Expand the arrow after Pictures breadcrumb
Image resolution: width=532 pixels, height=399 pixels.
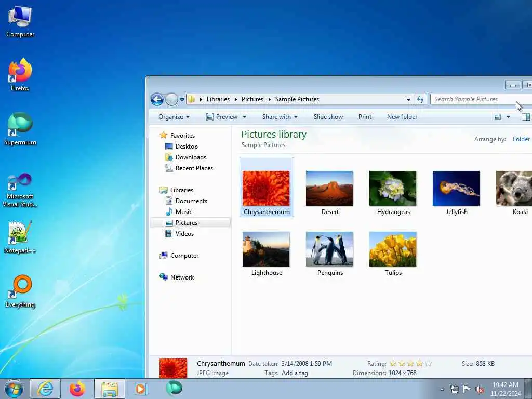270,99
